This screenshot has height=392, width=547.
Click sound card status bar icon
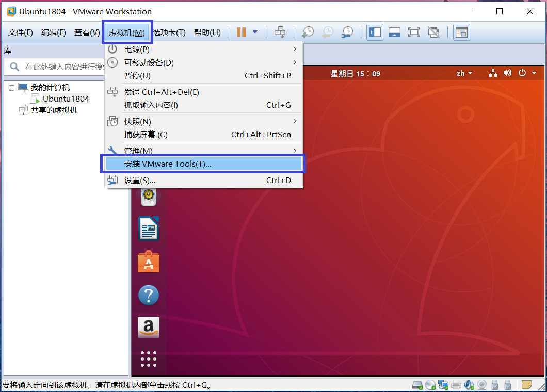pos(469,385)
